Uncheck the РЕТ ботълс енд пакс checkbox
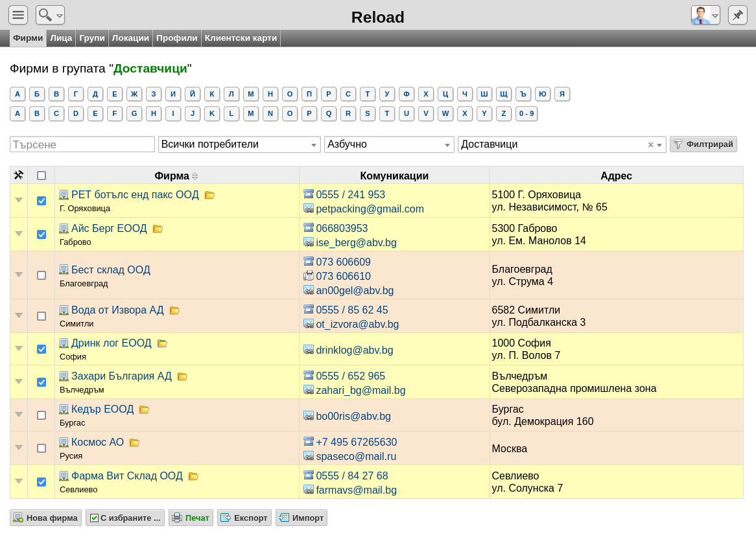 [x=41, y=201]
